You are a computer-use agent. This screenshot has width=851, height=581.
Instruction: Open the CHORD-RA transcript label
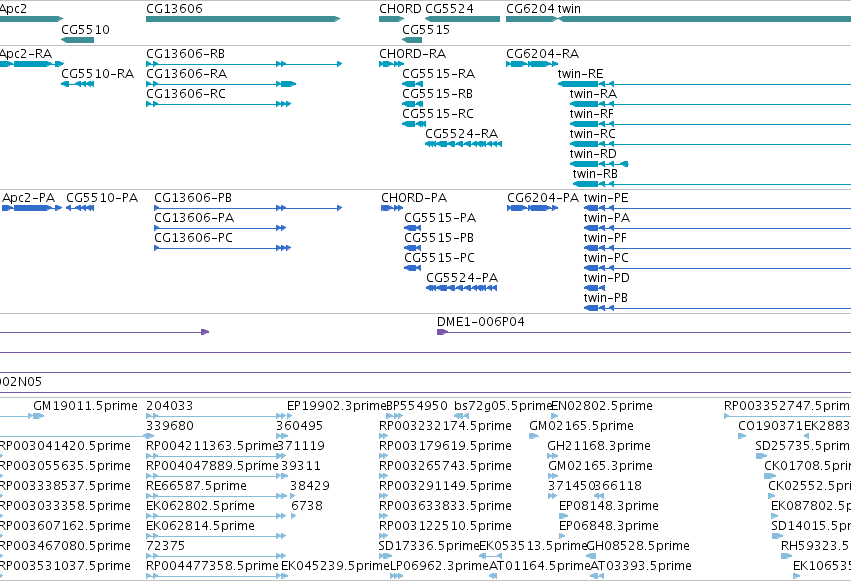412,54
